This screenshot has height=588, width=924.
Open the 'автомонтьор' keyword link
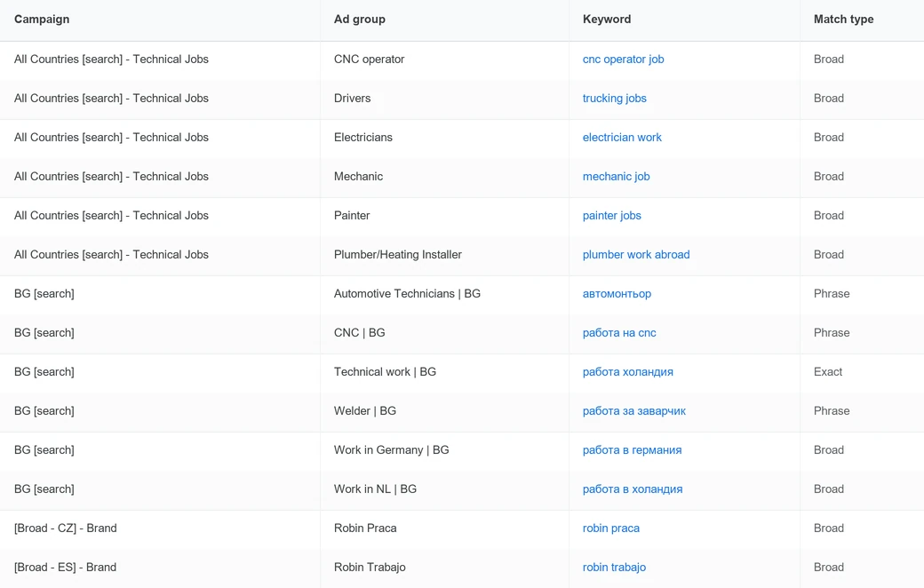[x=617, y=293]
